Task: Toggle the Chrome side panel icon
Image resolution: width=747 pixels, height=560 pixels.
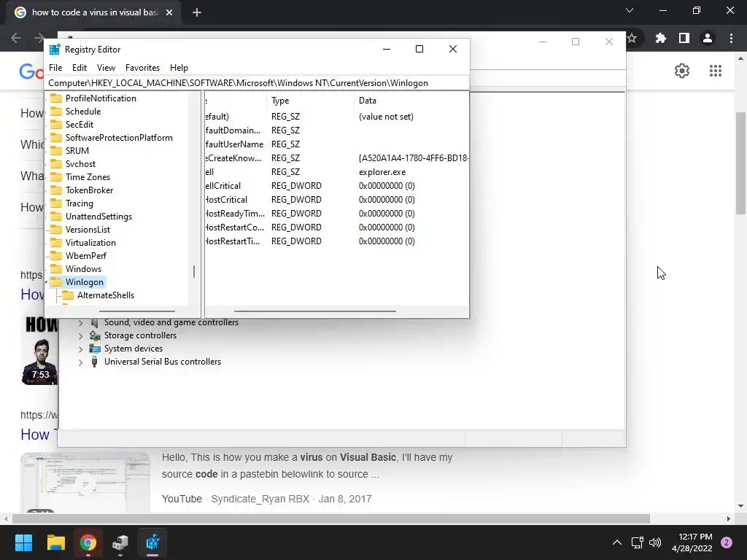Action: click(x=684, y=38)
